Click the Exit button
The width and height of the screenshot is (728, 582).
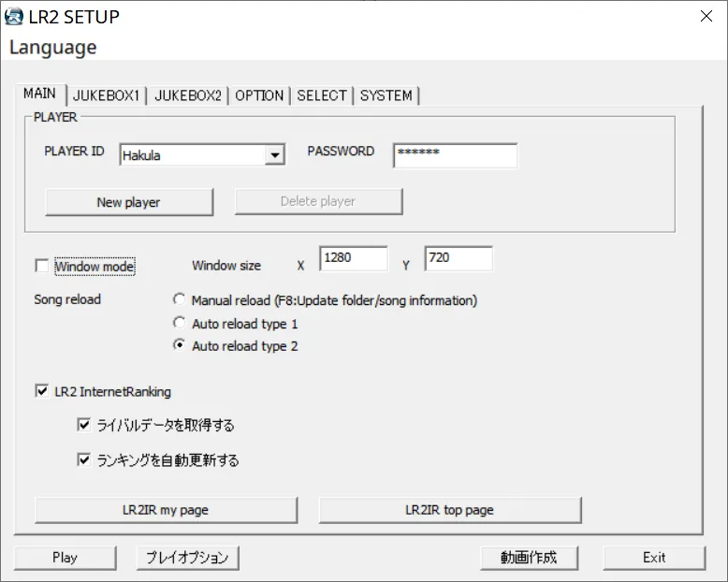(x=654, y=558)
